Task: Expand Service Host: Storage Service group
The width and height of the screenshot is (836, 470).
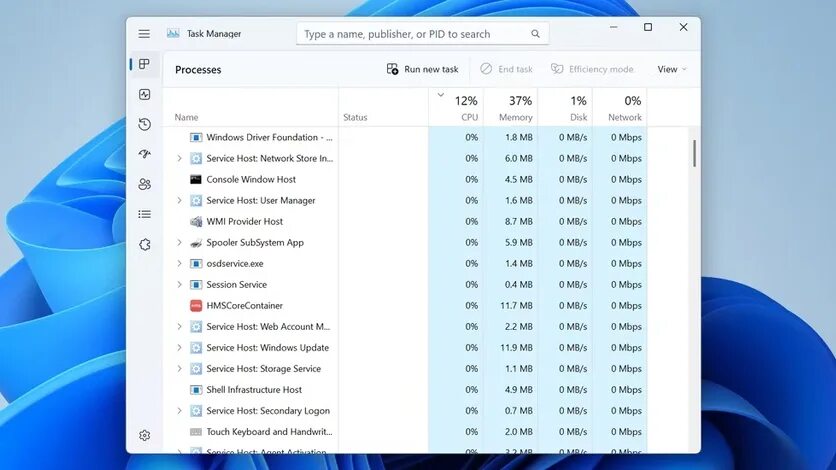Action: (179, 369)
